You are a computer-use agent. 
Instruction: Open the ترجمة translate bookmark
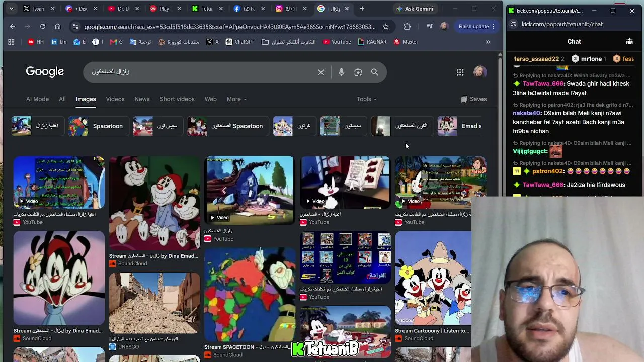140,42
